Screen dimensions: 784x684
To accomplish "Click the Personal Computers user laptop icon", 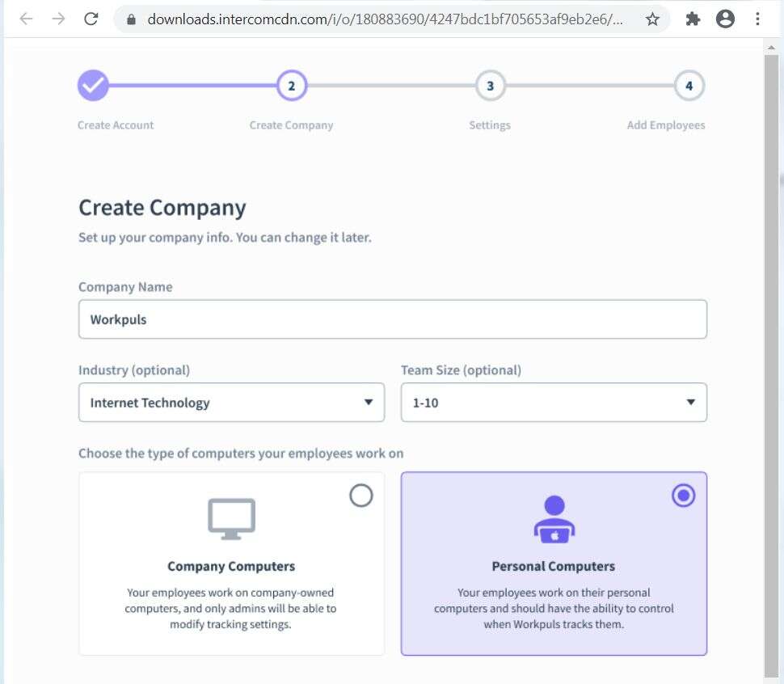I will click(554, 519).
